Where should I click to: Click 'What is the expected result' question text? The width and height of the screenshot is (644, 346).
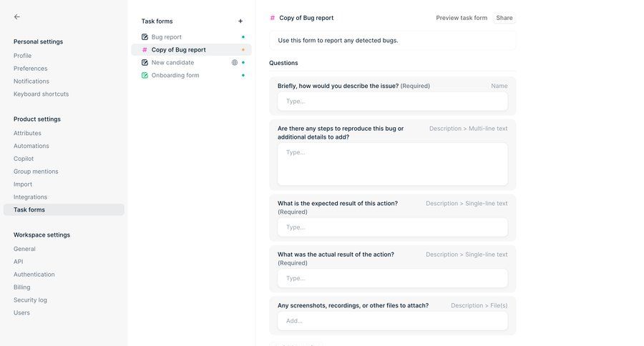click(338, 203)
